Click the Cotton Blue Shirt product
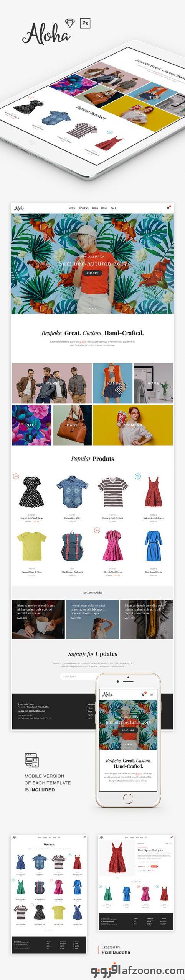Screen dimensions: 185x980 click(x=72, y=498)
